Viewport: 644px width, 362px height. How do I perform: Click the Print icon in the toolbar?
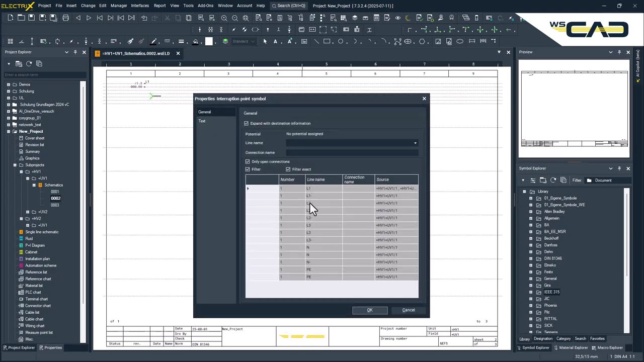click(x=65, y=18)
